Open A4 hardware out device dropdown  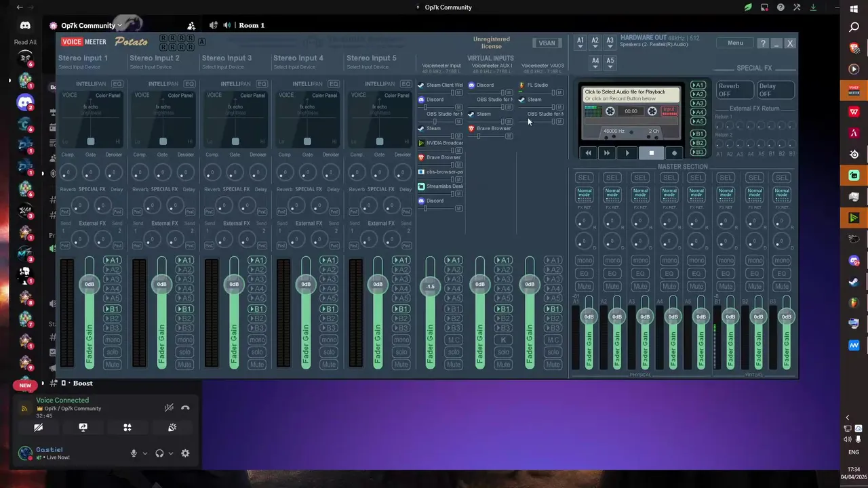(x=595, y=62)
